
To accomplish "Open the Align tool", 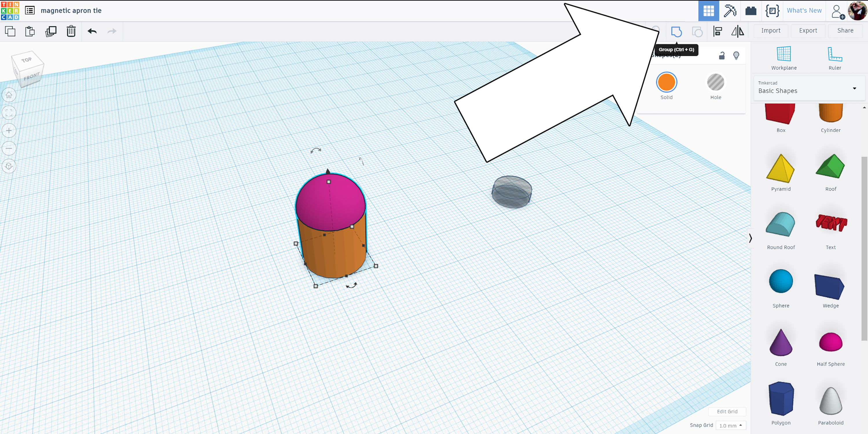I will [x=718, y=31].
